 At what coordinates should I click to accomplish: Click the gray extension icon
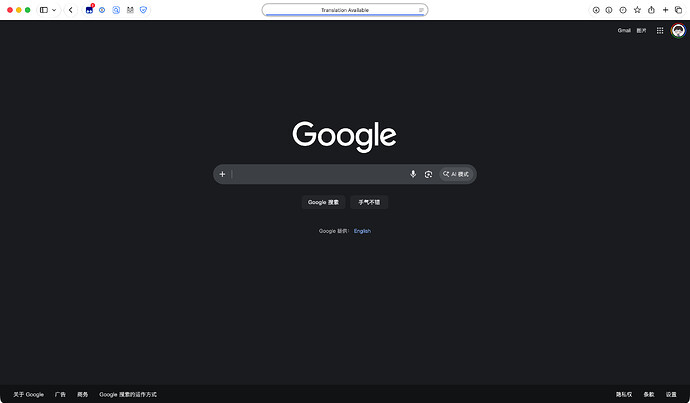(x=130, y=10)
